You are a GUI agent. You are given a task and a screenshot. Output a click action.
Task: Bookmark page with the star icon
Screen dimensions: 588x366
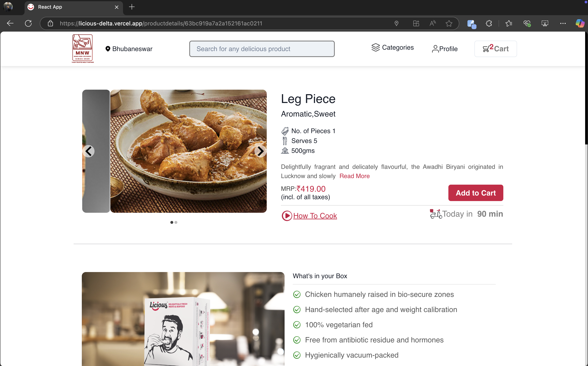(449, 23)
